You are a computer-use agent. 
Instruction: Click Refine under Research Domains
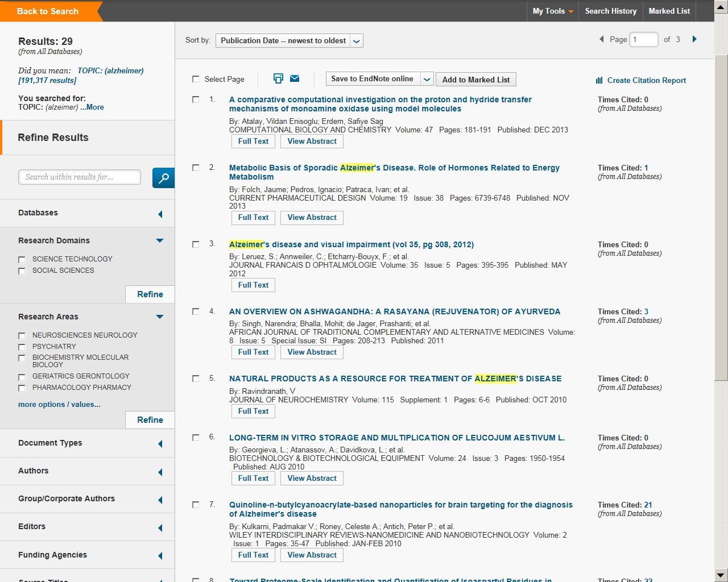(x=150, y=294)
